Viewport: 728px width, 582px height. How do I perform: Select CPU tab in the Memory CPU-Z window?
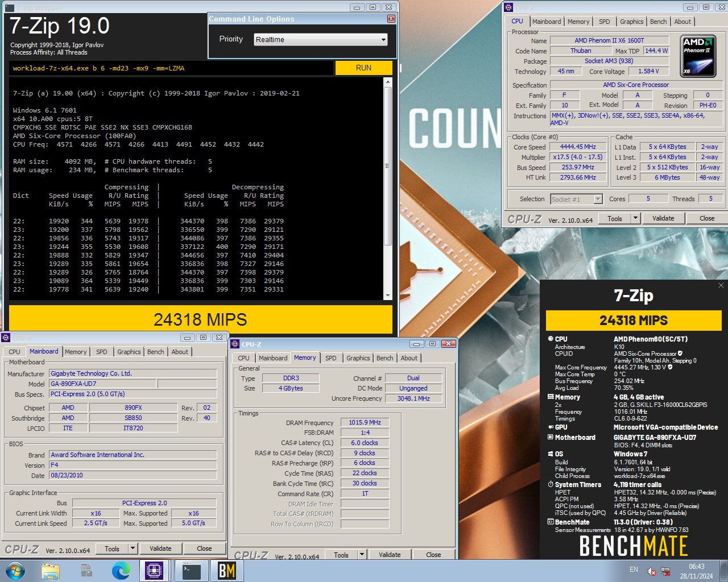[243, 358]
